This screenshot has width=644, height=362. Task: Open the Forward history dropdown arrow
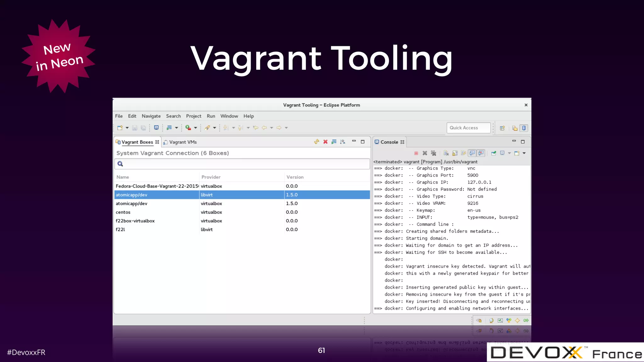click(286, 128)
